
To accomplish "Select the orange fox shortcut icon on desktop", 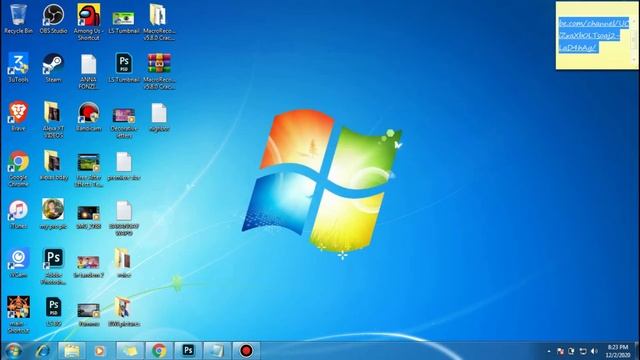I will click(18, 315).
